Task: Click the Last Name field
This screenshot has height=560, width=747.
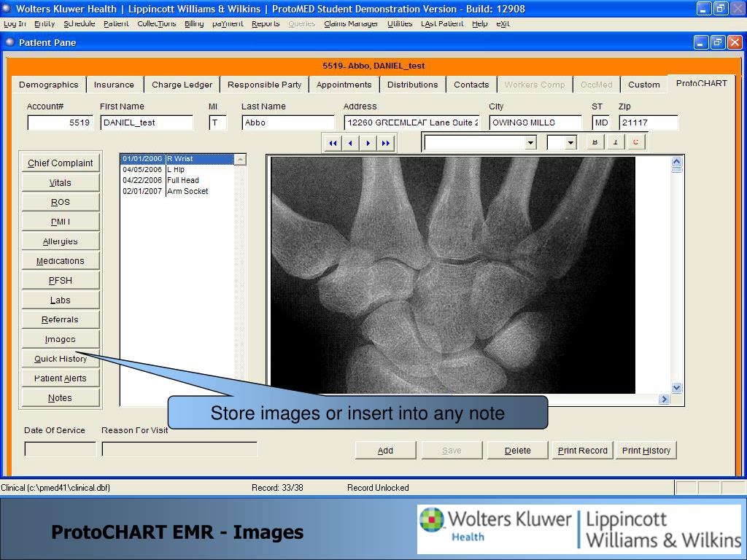Action: pos(288,122)
